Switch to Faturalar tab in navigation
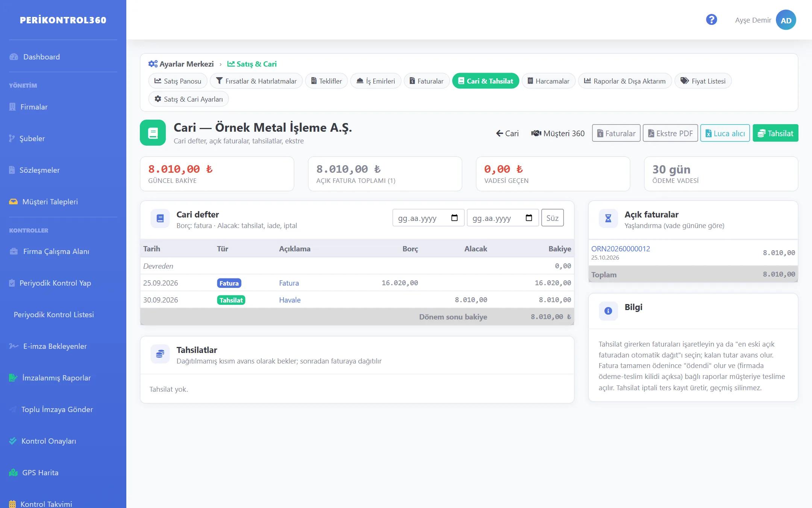 coord(427,81)
